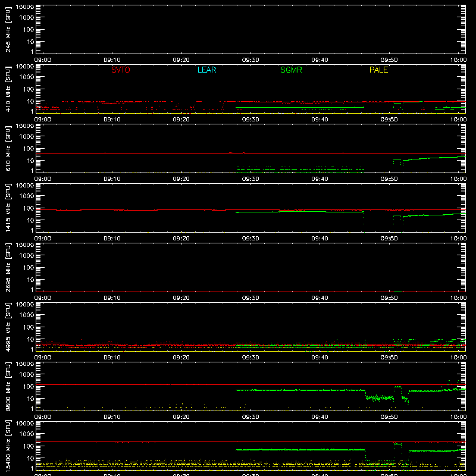This screenshot has width=476, height=476.
Task: Click 09:20 time label under 4995 MHz panel
Action: pos(181,358)
